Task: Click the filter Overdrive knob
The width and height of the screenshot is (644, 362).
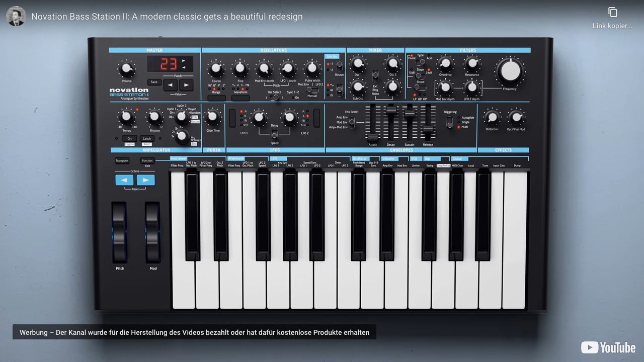Action: tap(445, 64)
